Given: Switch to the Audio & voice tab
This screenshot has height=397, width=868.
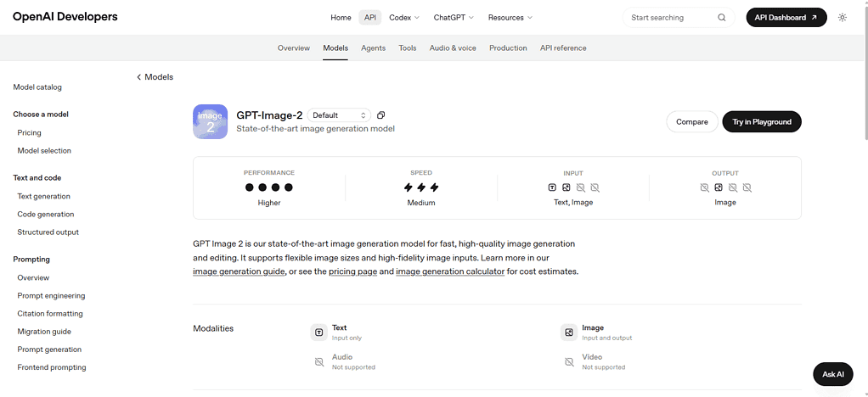Looking at the screenshot, I should pos(453,48).
